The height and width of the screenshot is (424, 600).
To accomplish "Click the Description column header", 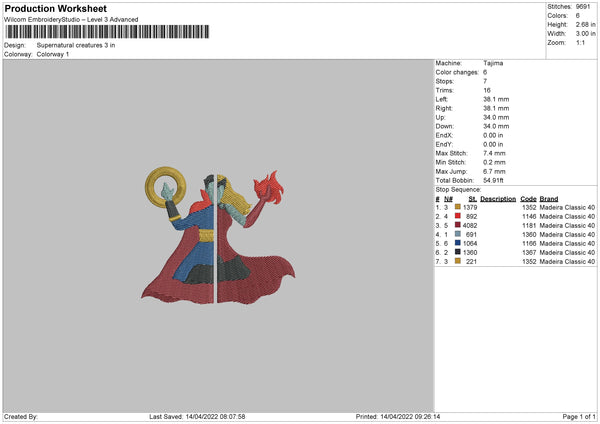I will pos(499,198).
